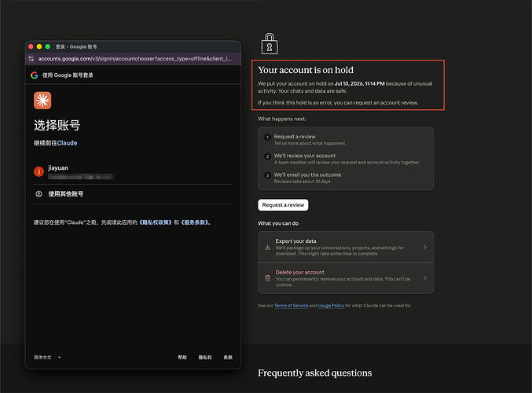Open the Export your data row
Screen dimensions: 532x393
coord(346,247)
